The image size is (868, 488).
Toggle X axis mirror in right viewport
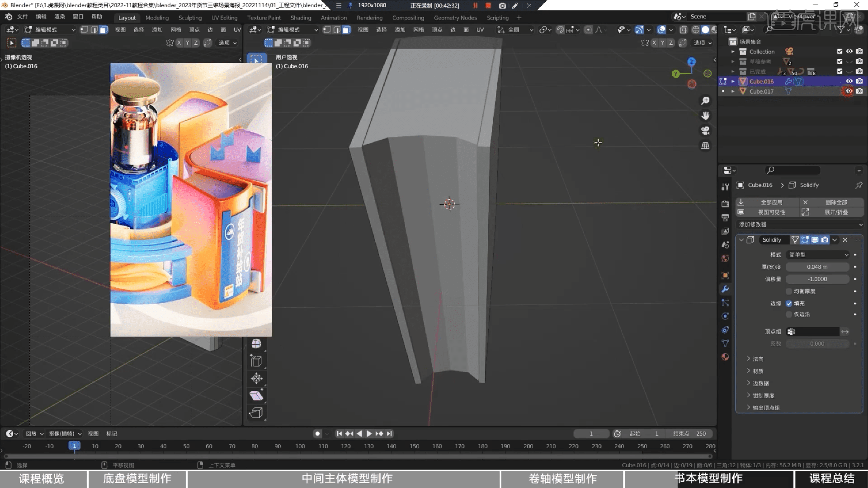pos(654,43)
